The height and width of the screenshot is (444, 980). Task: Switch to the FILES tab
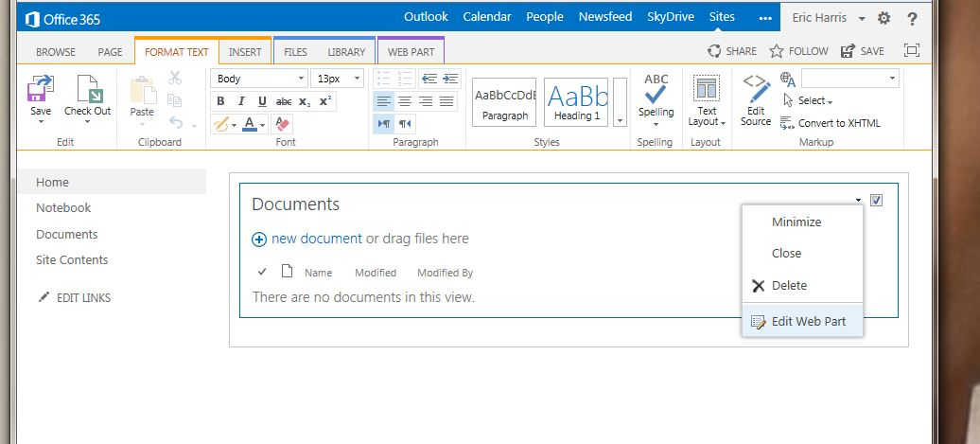296,52
